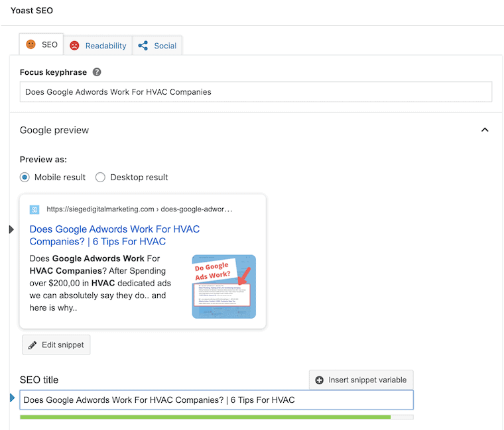Click the site favicon in the preview

(34, 210)
